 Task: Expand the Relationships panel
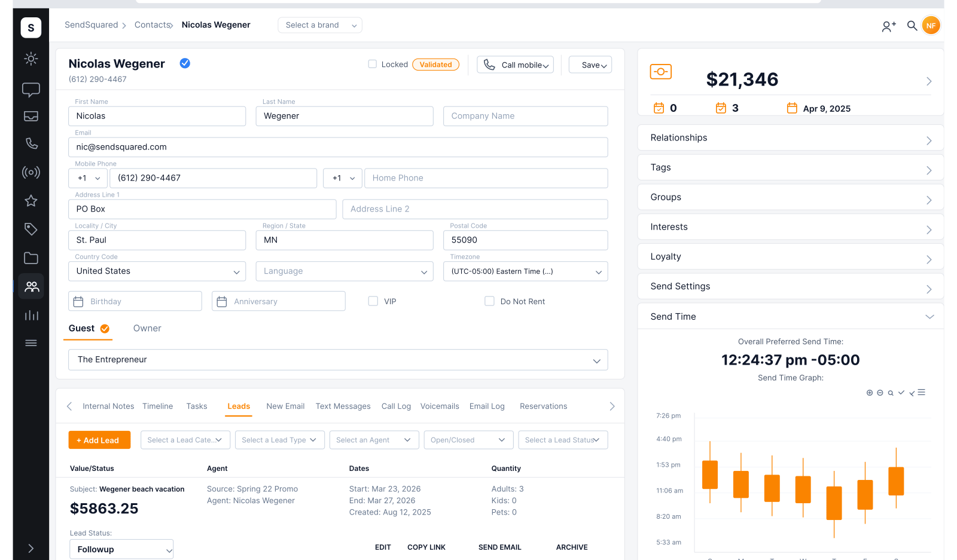coord(791,138)
